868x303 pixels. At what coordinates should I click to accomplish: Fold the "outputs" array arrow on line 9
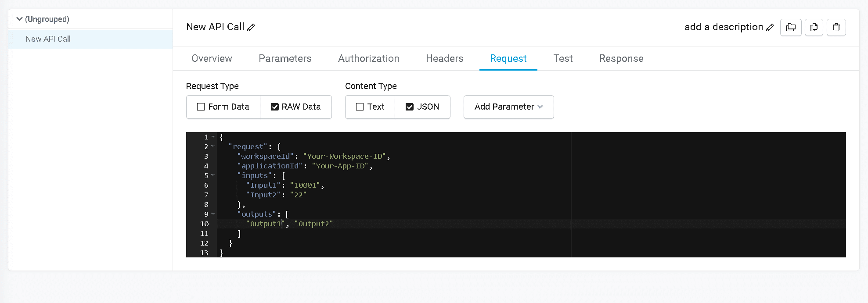tap(213, 214)
